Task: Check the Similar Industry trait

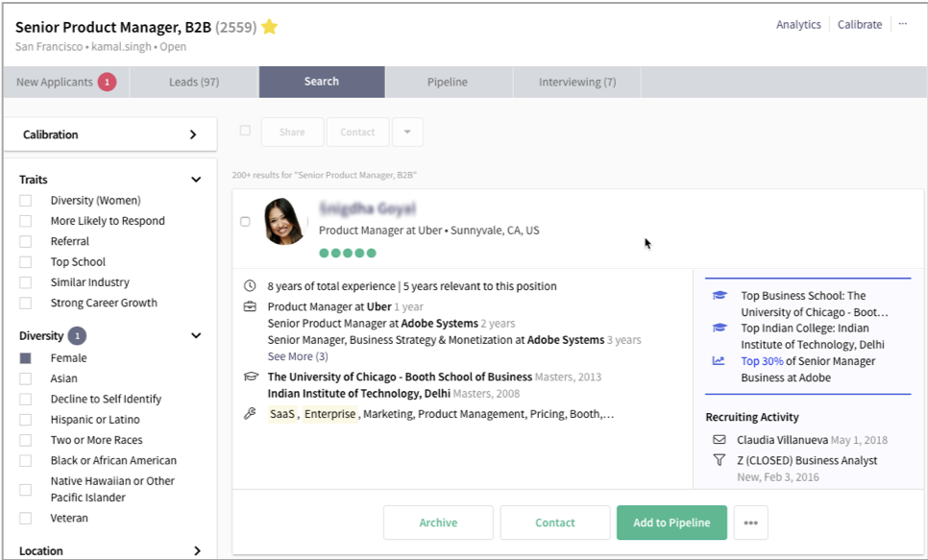Action: pyautogui.click(x=25, y=282)
